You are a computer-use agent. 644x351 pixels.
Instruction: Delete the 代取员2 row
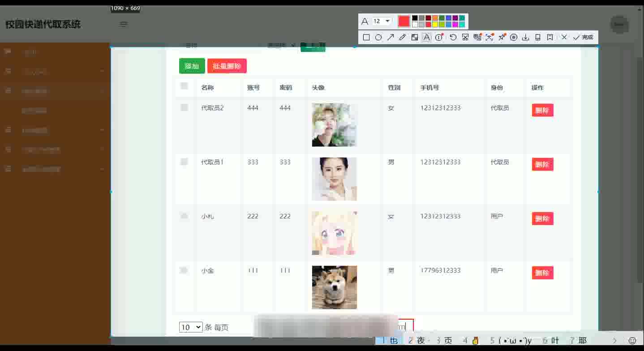(542, 110)
